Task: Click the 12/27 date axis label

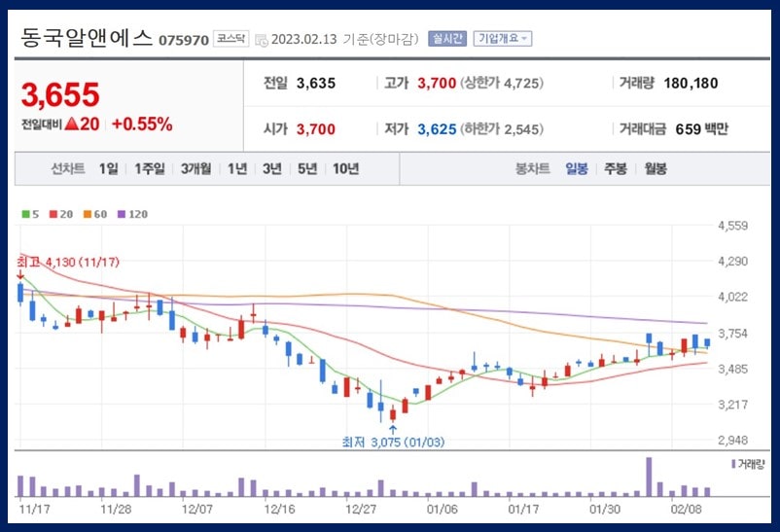Action: point(361,509)
